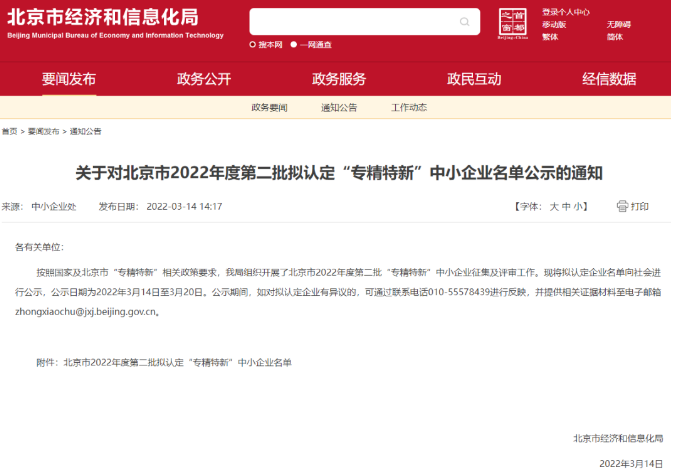Click the 要闻发布 breadcrumb link
Viewport: 679px width, 471px height.
[x=43, y=132]
